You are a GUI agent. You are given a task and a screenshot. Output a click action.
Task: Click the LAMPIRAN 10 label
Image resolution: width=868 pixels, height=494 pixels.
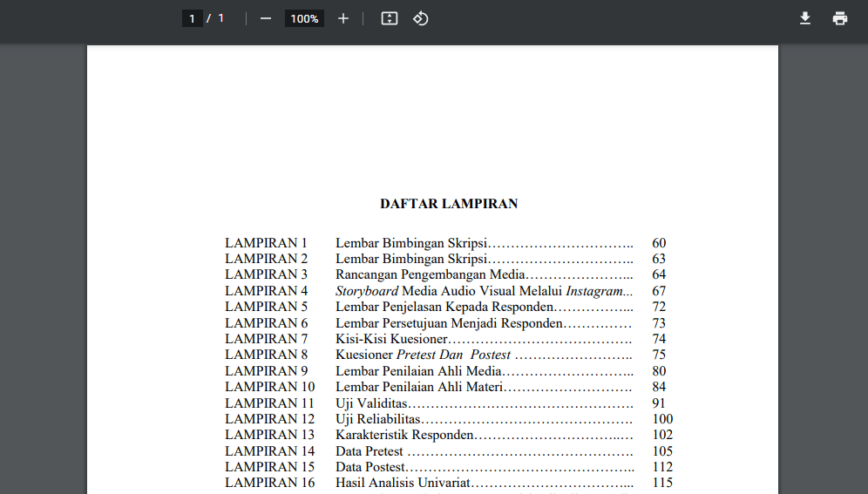coord(269,387)
